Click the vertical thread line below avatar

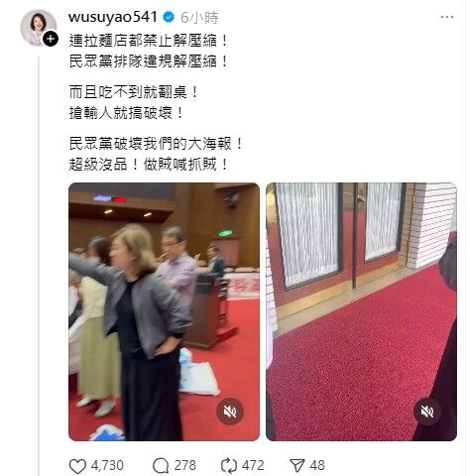[39, 266]
